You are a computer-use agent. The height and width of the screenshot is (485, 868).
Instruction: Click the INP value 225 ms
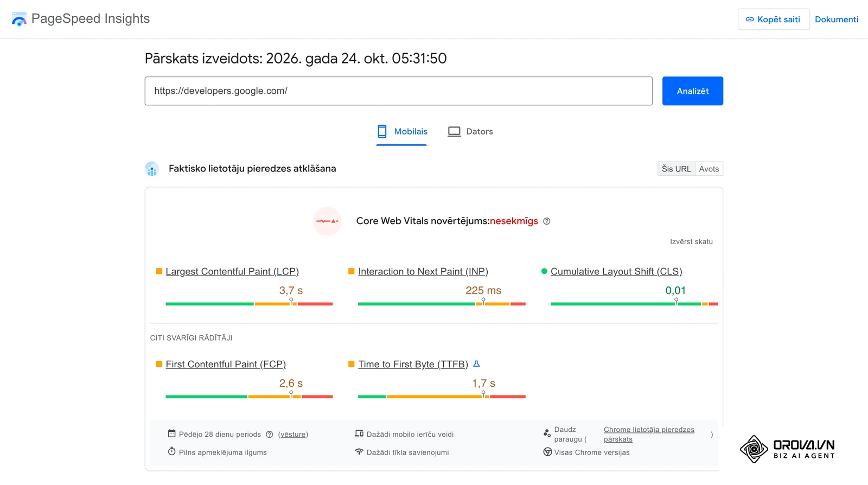(x=483, y=291)
